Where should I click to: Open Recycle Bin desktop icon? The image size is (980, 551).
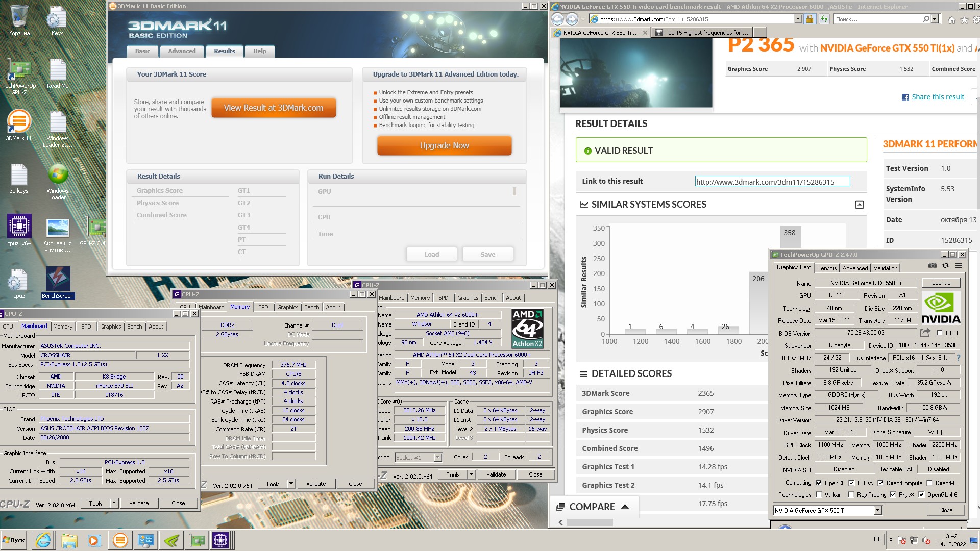point(19,21)
